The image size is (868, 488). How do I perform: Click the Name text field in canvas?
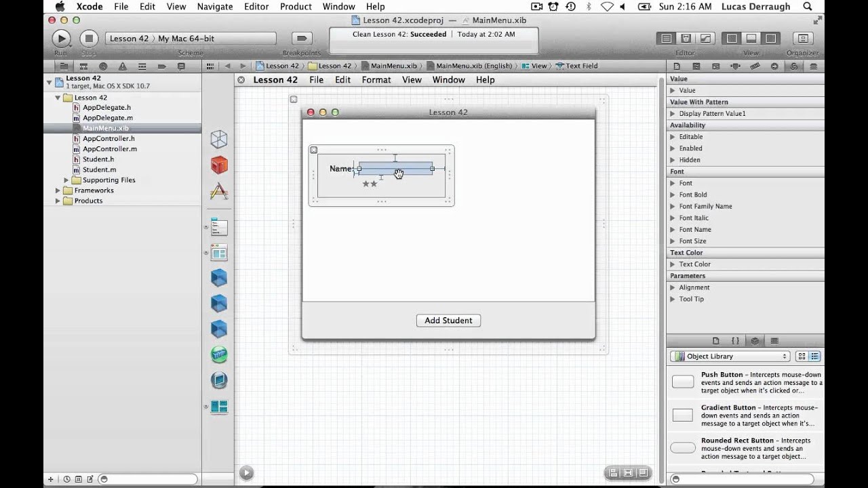395,169
